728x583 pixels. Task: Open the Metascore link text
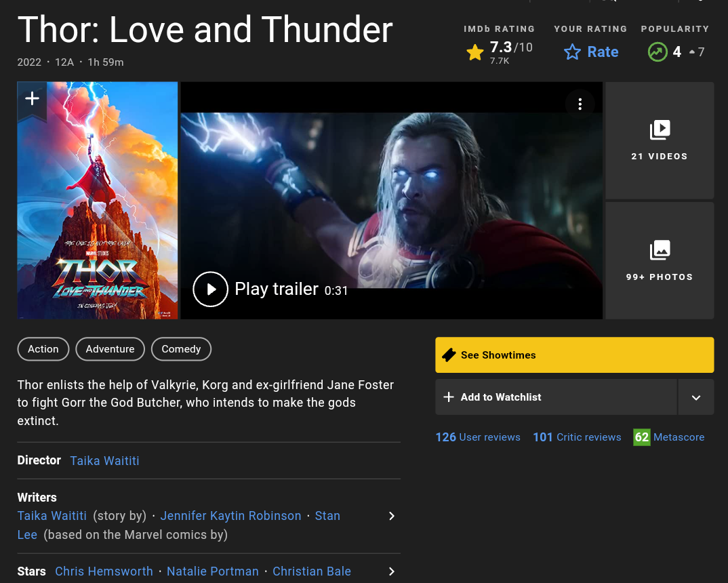click(679, 437)
